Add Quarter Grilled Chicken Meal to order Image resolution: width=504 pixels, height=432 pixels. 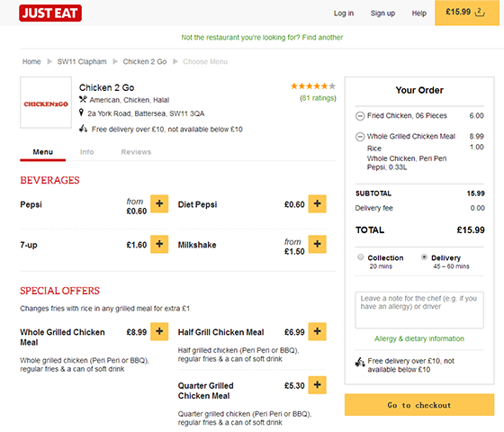point(317,385)
